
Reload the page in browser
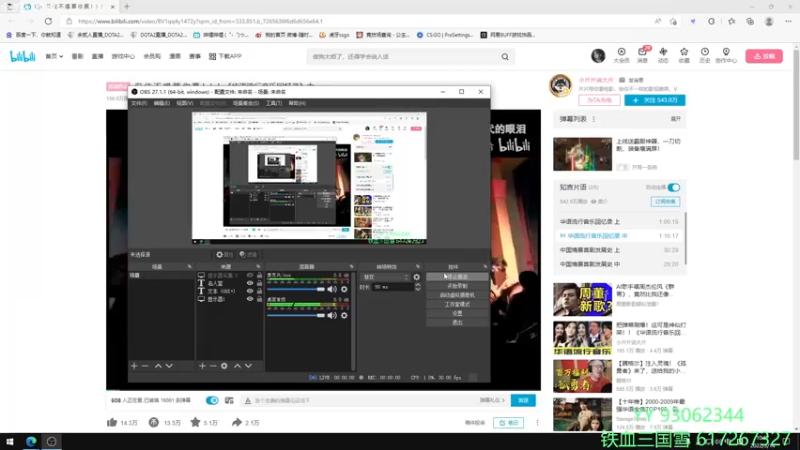tap(48, 21)
